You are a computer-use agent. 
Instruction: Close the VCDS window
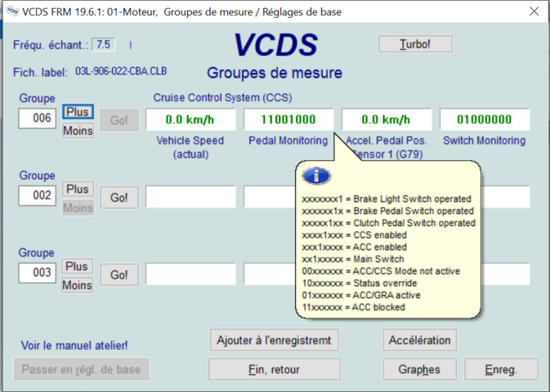pyautogui.click(x=534, y=11)
